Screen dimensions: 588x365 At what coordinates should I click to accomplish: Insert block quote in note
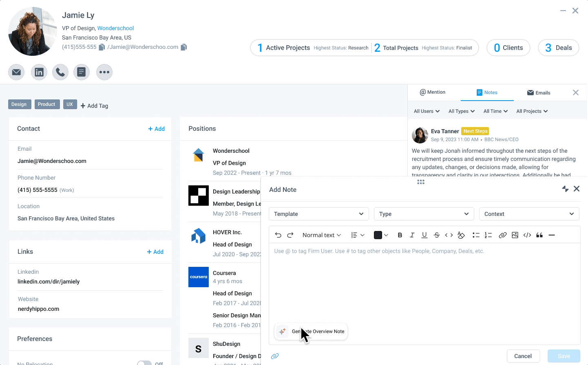pos(539,235)
